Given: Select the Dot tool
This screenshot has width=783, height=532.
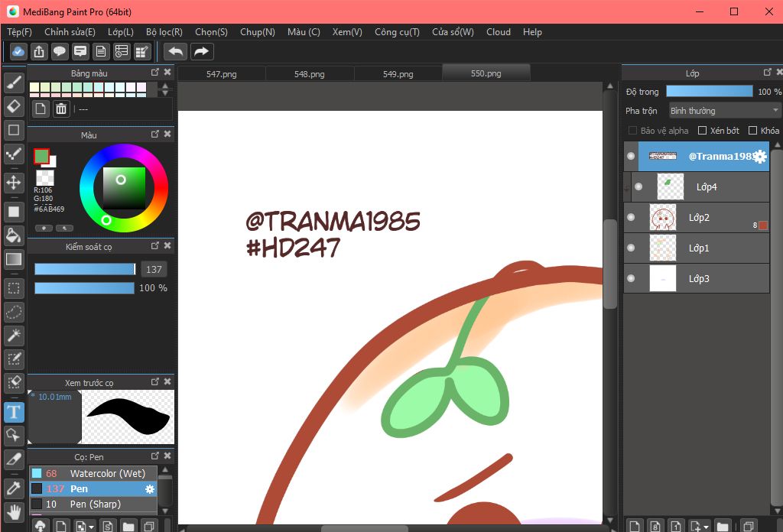Looking at the screenshot, I should 14,154.
